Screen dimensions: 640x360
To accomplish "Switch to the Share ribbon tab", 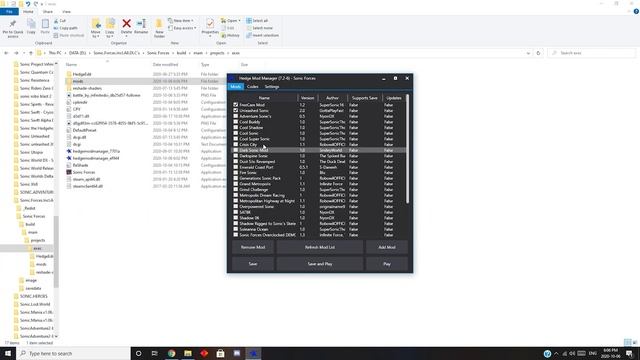I will (48, 11).
